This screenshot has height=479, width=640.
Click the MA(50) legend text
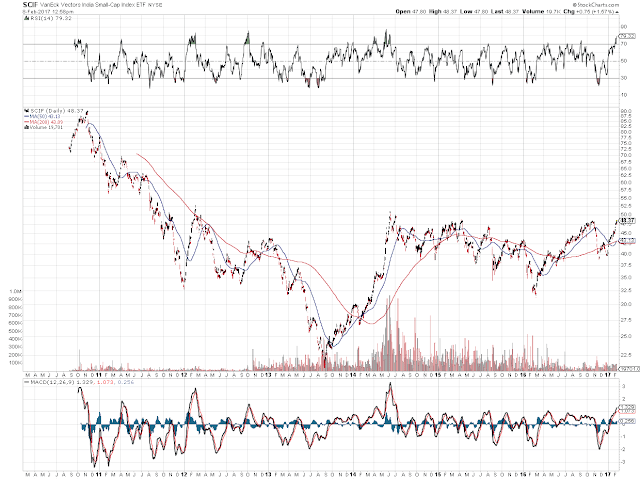pos(45,116)
